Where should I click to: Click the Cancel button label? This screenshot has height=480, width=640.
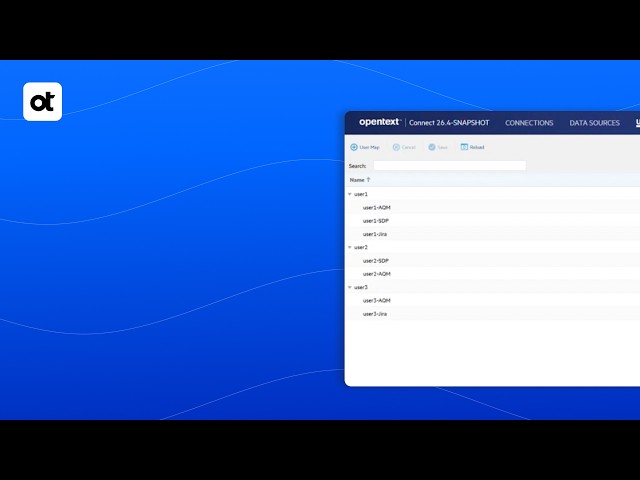tap(408, 147)
